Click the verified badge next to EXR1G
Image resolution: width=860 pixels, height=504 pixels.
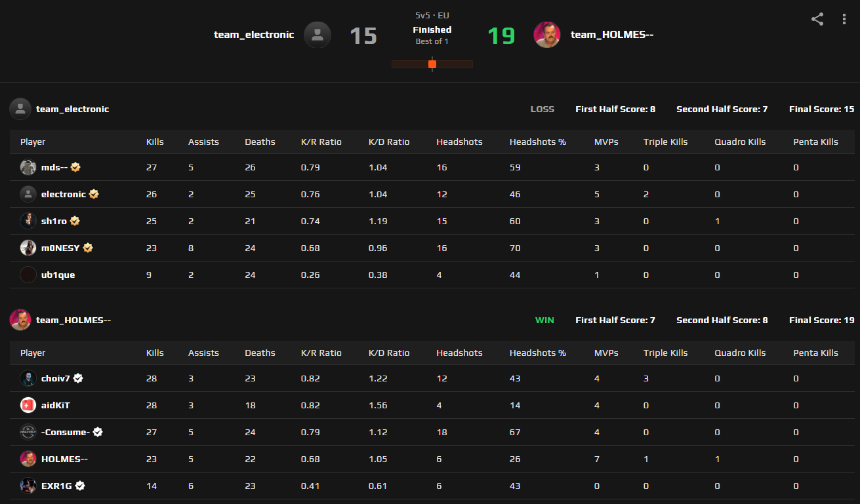coord(78,486)
